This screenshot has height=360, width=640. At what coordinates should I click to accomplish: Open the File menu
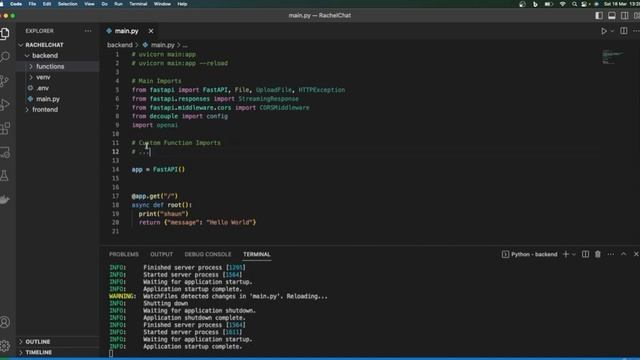tap(32, 4)
